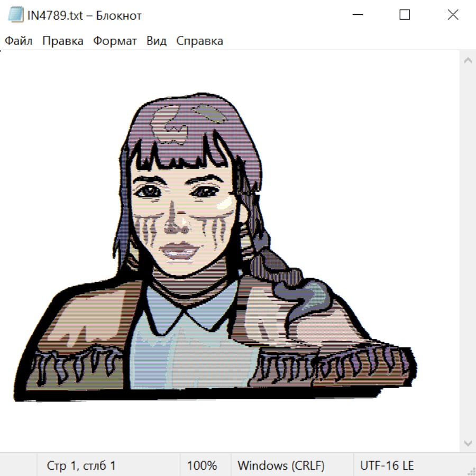Click the IN4789.txt – Блокнот title text
Viewport: 476px width, 476px height.
[x=85, y=15]
